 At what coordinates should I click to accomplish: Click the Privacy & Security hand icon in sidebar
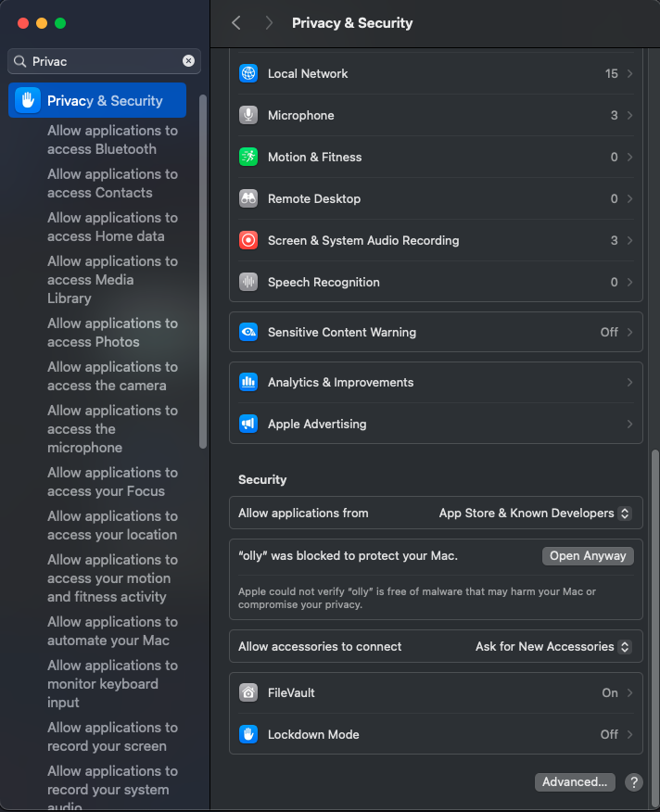pos(28,100)
